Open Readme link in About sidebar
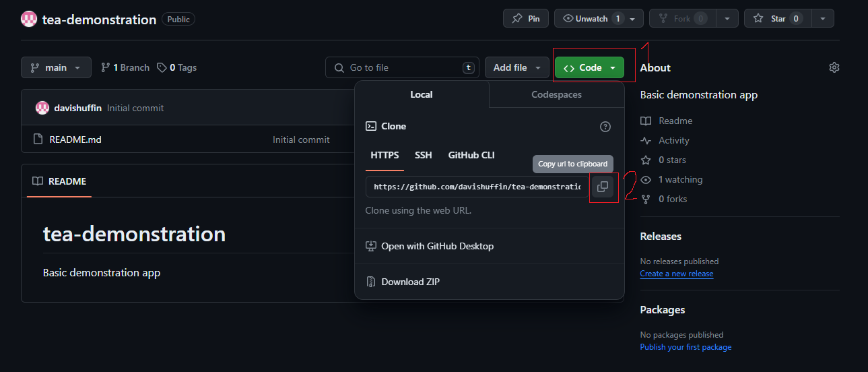This screenshot has width=868, height=372. pyautogui.click(x=675, y=121)
